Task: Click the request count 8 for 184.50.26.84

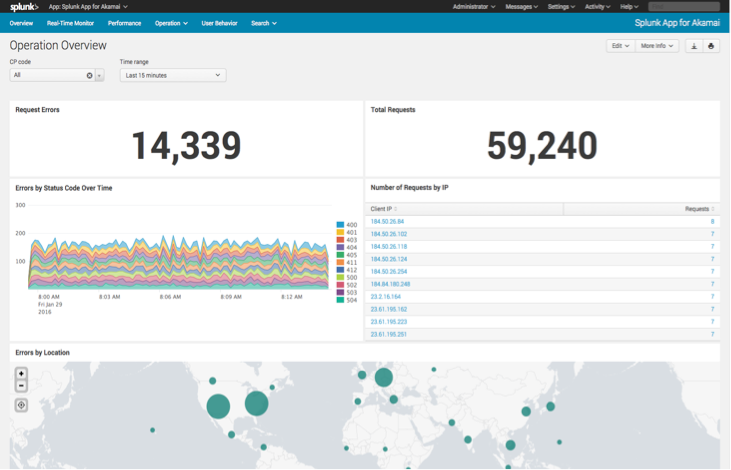Action: 712,221
